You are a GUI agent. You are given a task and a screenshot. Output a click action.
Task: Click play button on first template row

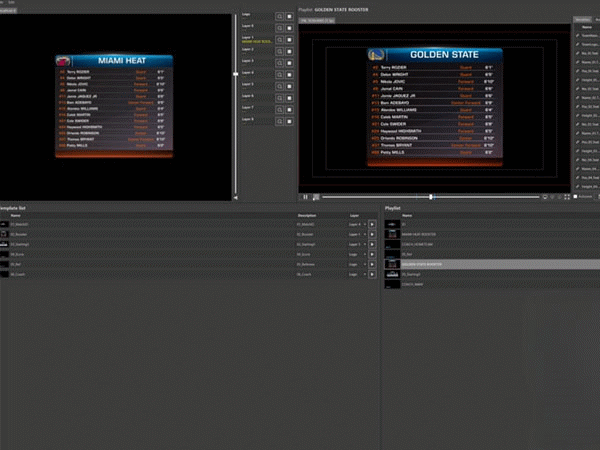(373, 225)
